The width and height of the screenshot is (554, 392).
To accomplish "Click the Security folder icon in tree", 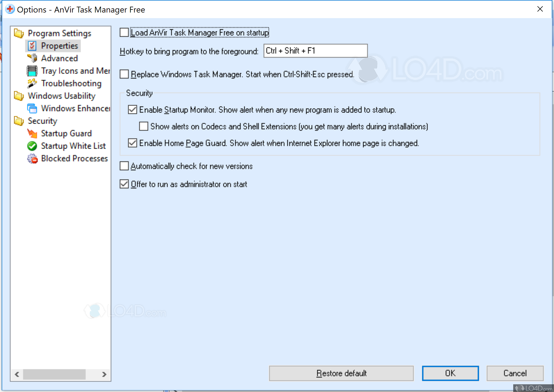I will 19,121.
